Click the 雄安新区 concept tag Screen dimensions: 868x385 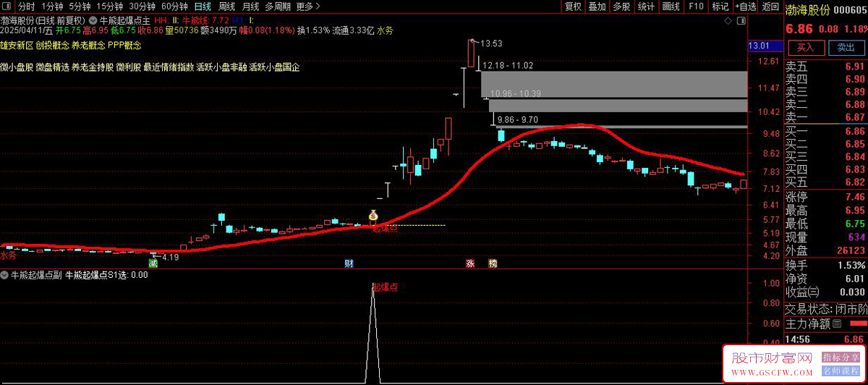[17, 45]
